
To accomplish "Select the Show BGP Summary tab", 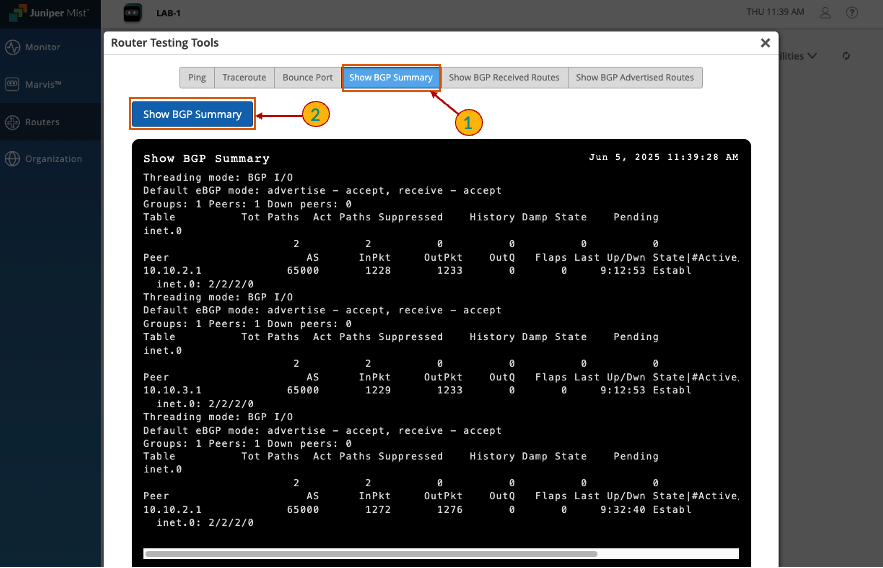I will (x=391, y=77).
